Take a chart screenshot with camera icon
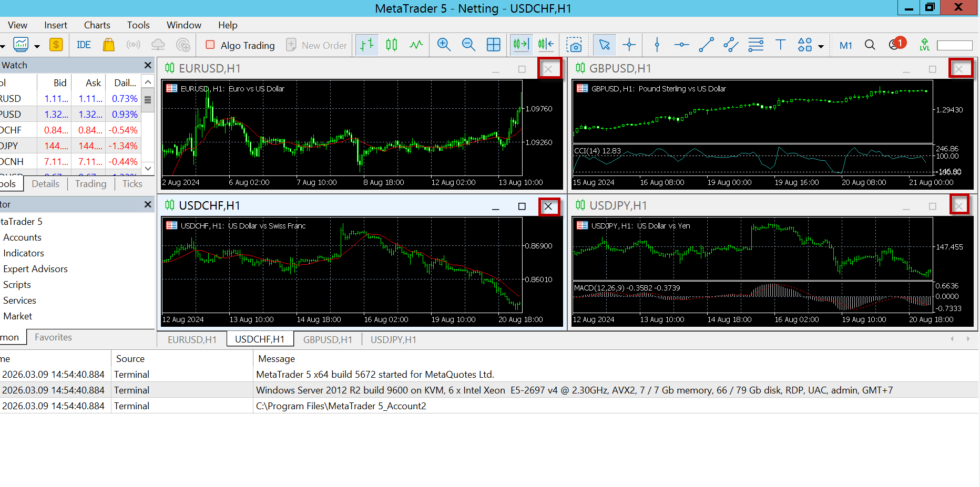Image resolution: width=980 pixels, height=487 pixels. [x=574, y=45]
